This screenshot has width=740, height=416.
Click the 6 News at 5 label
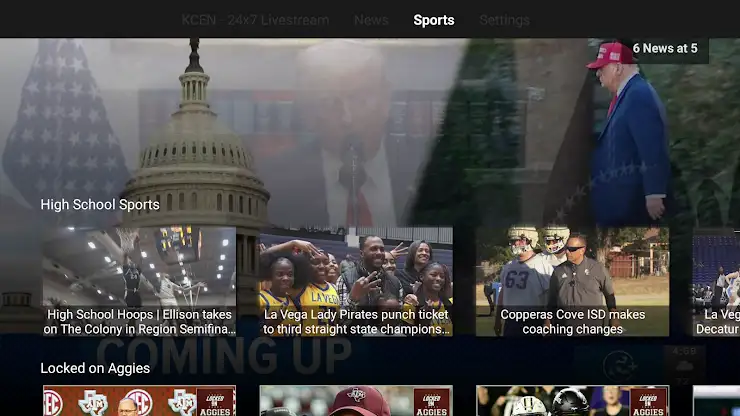665,49
